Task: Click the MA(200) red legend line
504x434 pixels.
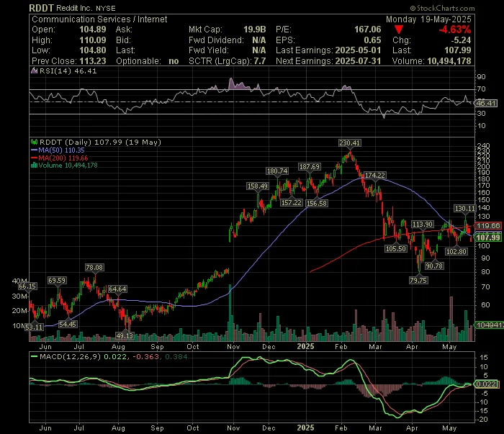Action: pos(34,158)
